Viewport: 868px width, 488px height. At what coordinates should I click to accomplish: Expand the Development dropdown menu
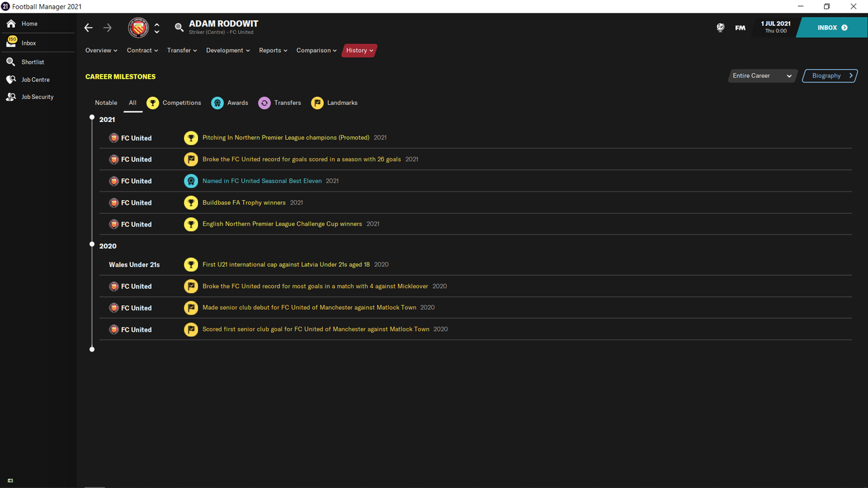point(228,50)
